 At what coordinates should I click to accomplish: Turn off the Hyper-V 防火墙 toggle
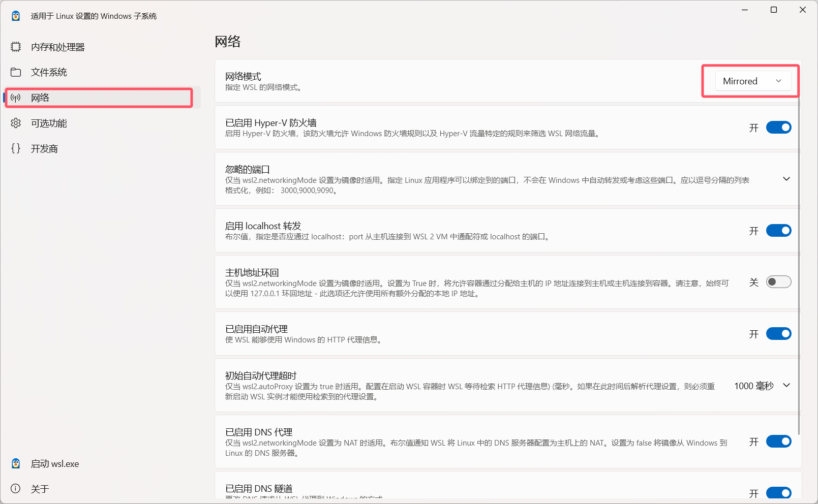pyautogui.click(x=778, y=128)
